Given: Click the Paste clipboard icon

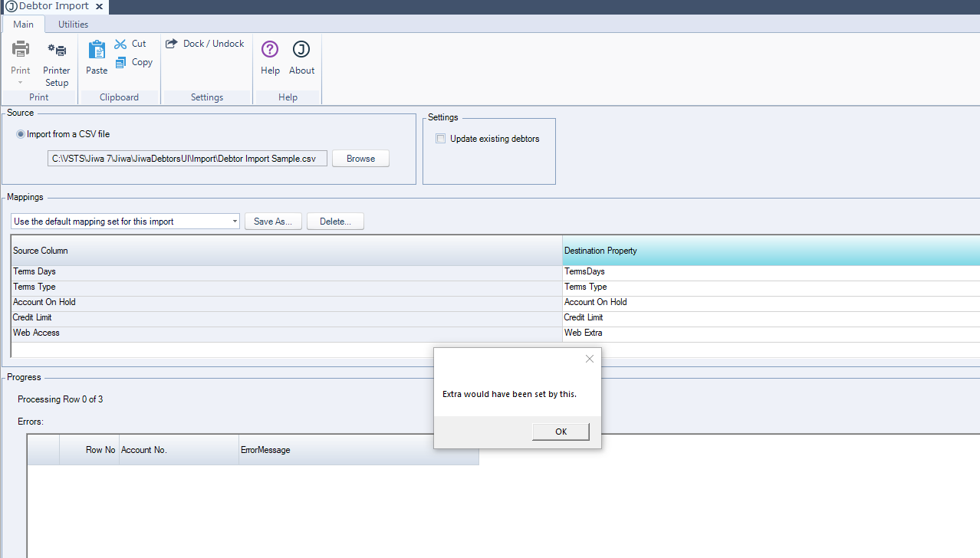Looking at the screenshot, I should click(97, 51).
